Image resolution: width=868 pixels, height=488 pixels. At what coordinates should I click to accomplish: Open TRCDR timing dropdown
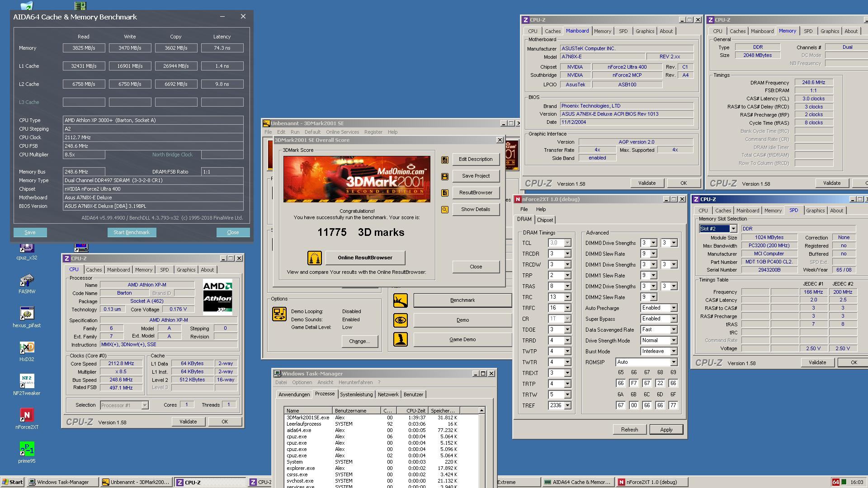click(567, 254)
